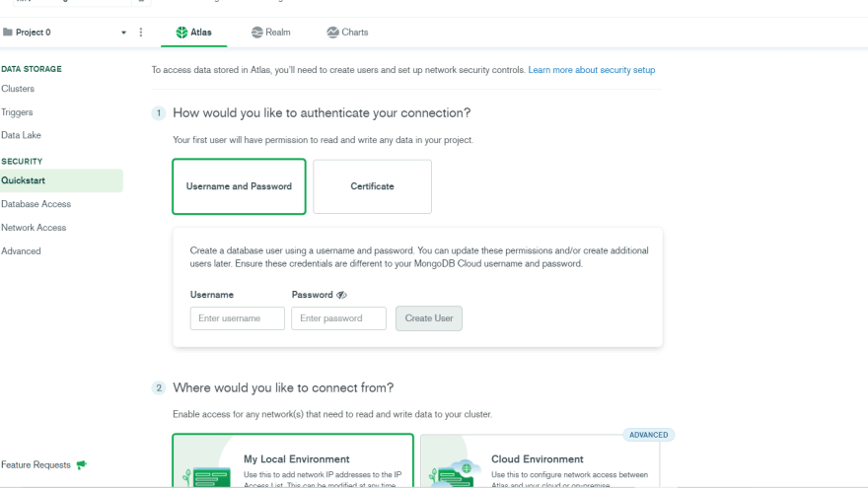This screenshot has height=488, width=868.
Task: Choose the Cloud Environment advanced card
Action: click(540, 460)
